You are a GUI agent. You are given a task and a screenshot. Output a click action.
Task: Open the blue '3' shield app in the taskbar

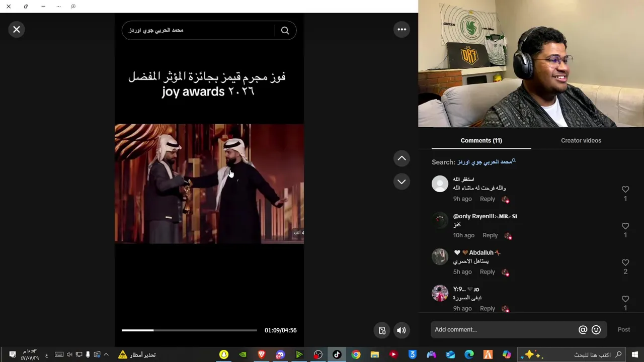coord(413,355)
